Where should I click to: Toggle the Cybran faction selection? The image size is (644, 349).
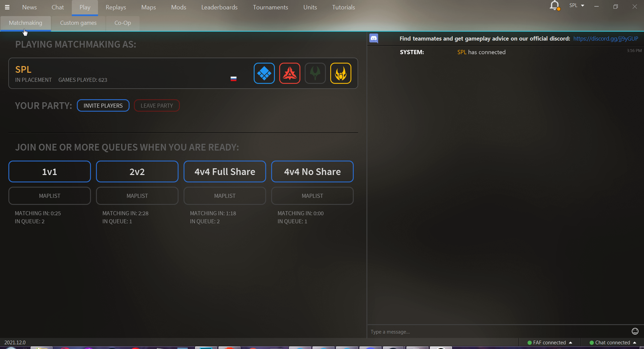[x=290, y=73]
